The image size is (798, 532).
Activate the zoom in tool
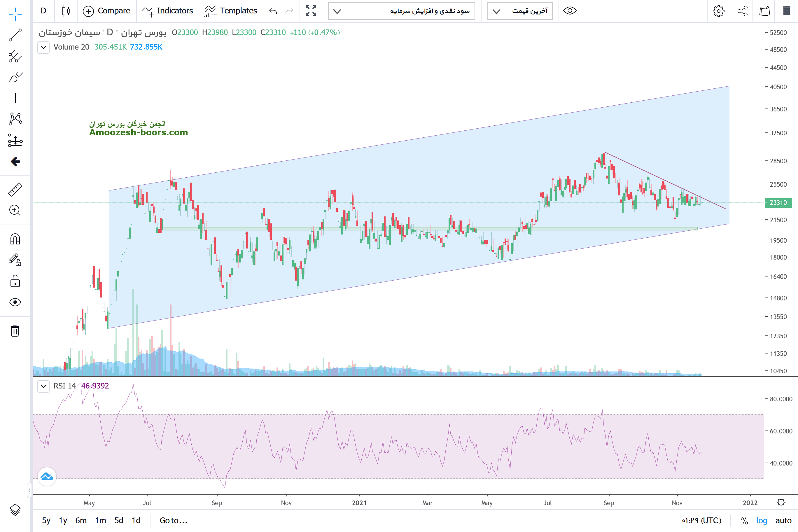[x=15, y=210]
